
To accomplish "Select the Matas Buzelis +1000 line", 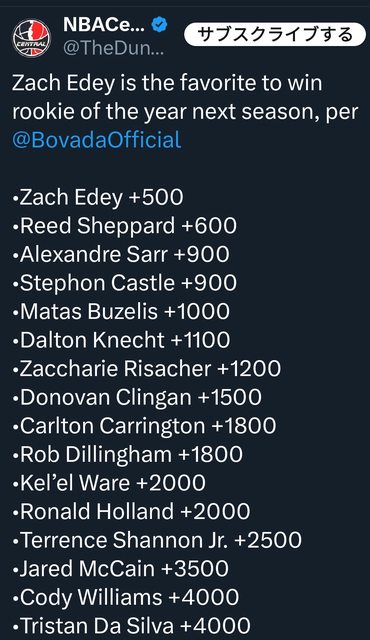I will [x=121, y=311].
